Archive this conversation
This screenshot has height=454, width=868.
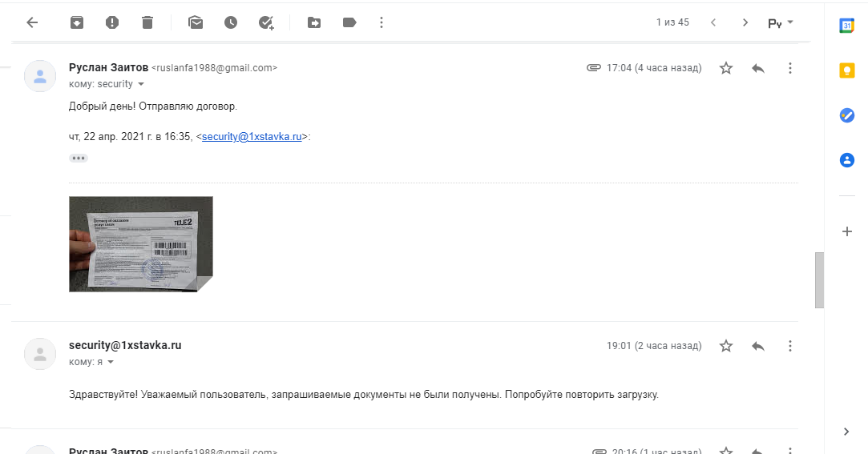click(77, 22)
